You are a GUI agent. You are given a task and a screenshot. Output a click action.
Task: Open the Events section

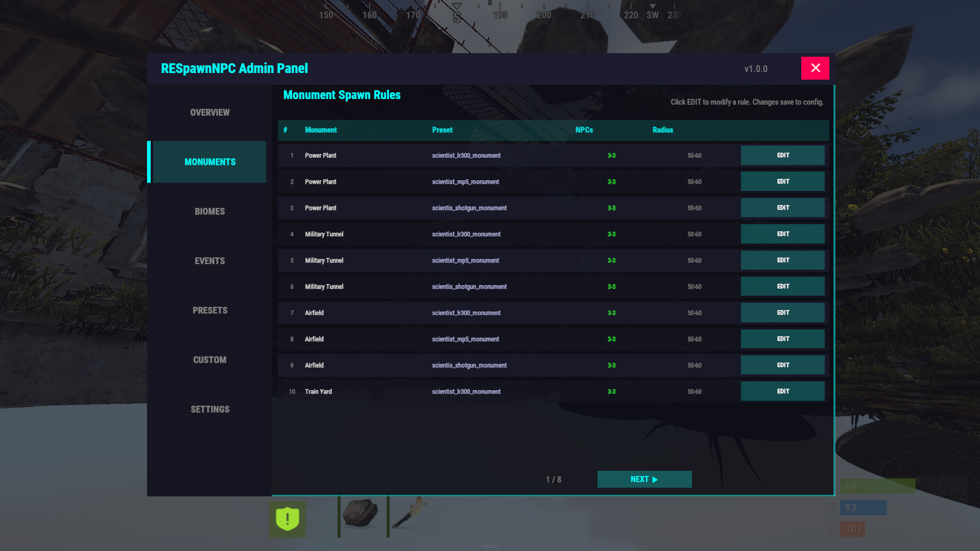(209, 261)
